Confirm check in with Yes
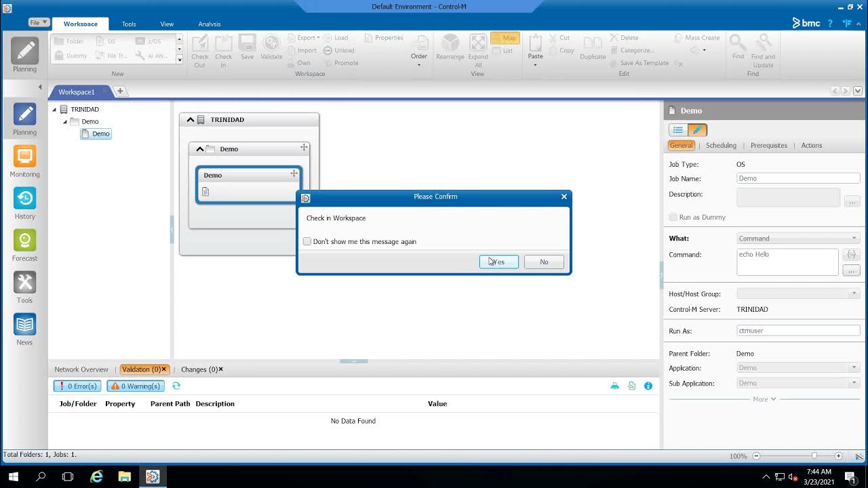The width and height of the screenshot is (868, 488). 499,262
